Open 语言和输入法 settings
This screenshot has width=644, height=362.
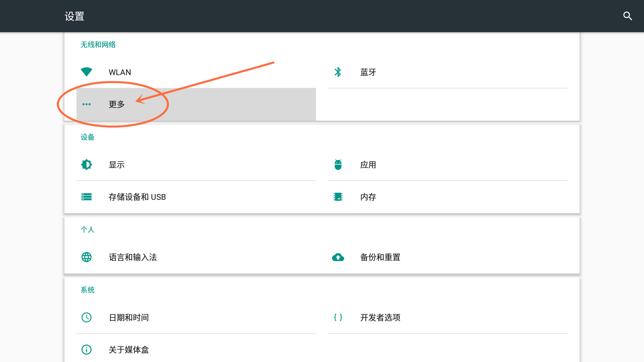pyautogui.click(x=196, y=257)
